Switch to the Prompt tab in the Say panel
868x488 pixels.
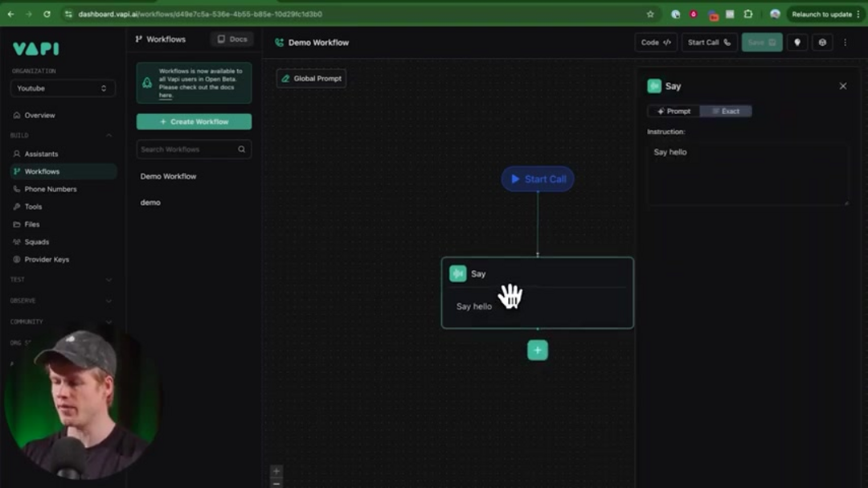[x=674, y=111]
